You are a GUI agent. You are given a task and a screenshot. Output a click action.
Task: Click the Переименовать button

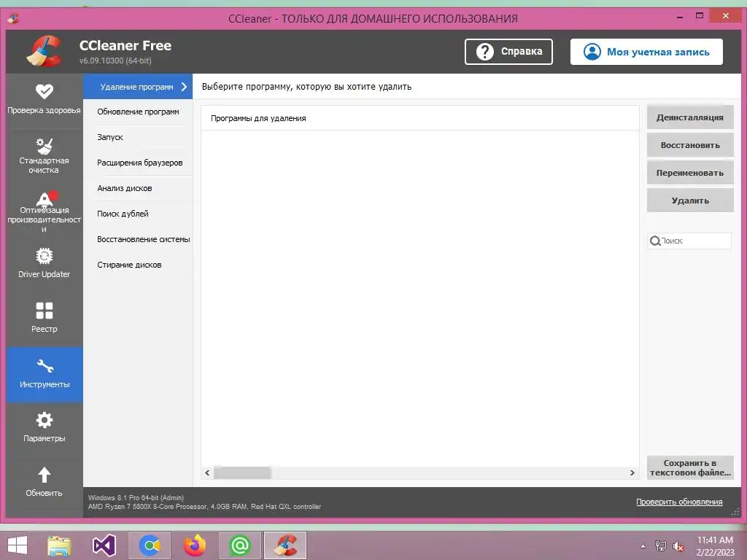690,173
